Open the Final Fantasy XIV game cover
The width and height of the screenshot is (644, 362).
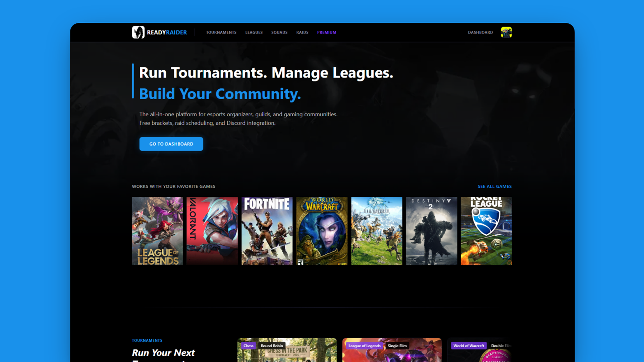coord(376,231)
